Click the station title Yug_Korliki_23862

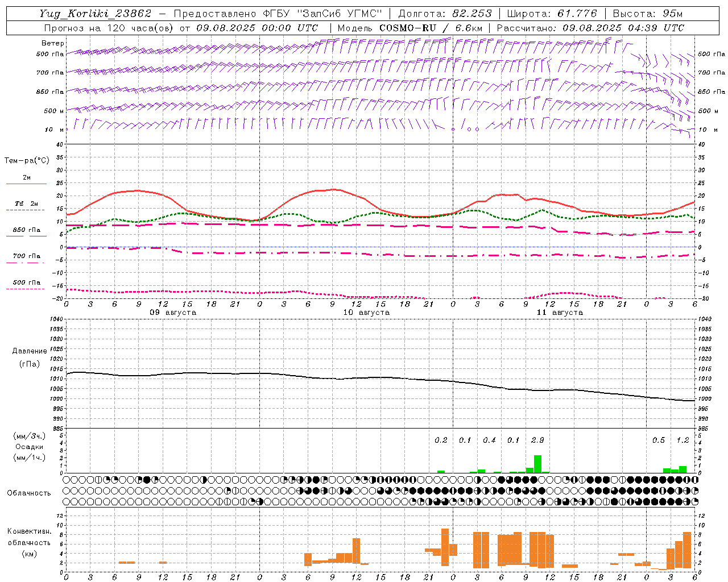tap(96, 14)
